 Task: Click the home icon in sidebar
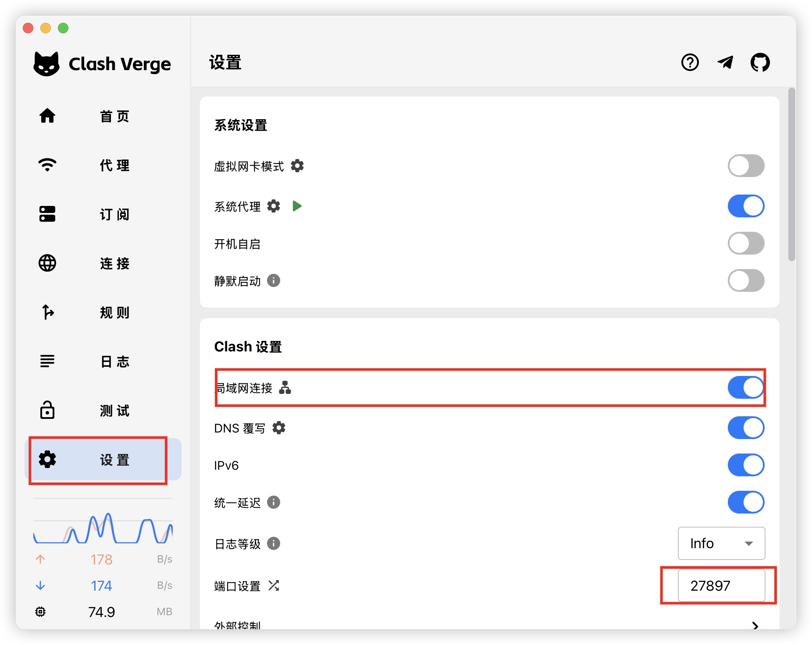47,116
